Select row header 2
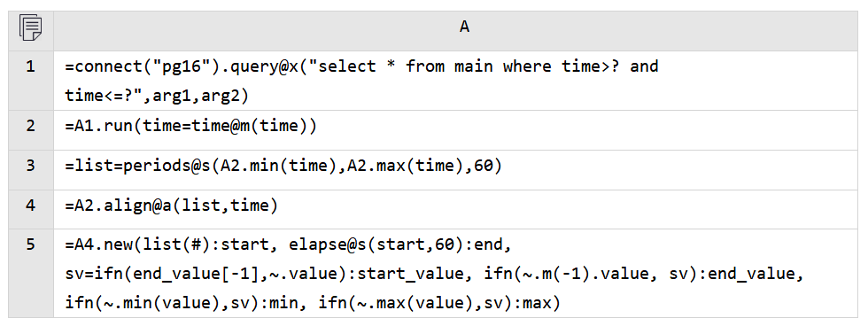The height and width of the screenshot is (326, 868). [31, 130]
